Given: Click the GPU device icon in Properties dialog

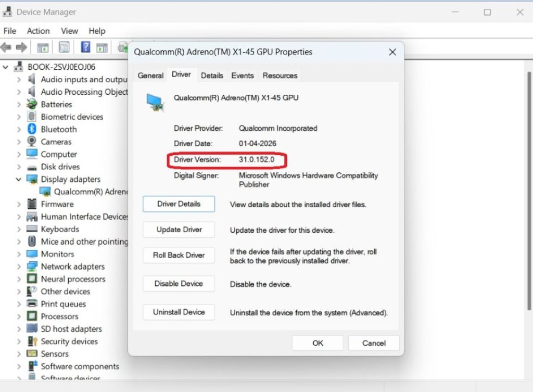Looking at the screenshot, I should click(155, 103).
